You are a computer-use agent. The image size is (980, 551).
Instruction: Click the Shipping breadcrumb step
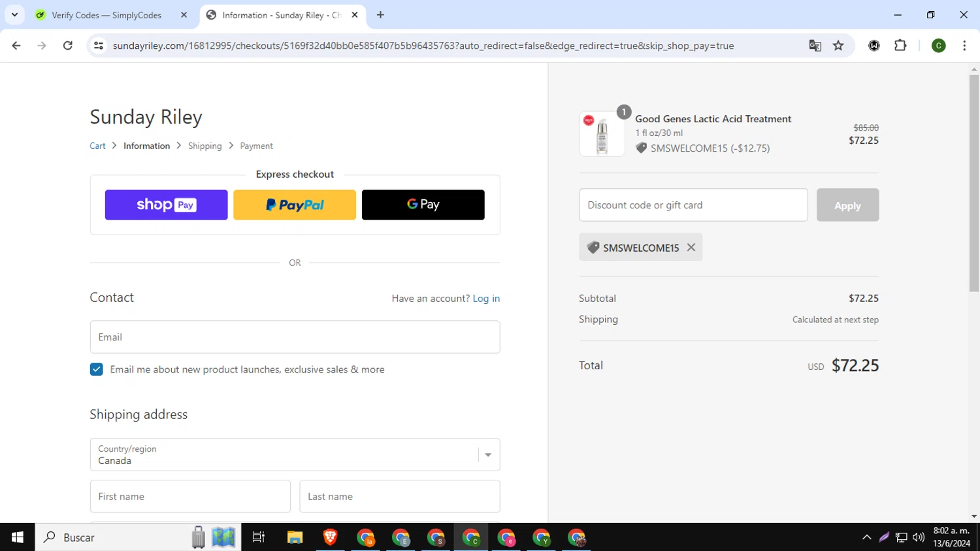(x=205, y=146)
